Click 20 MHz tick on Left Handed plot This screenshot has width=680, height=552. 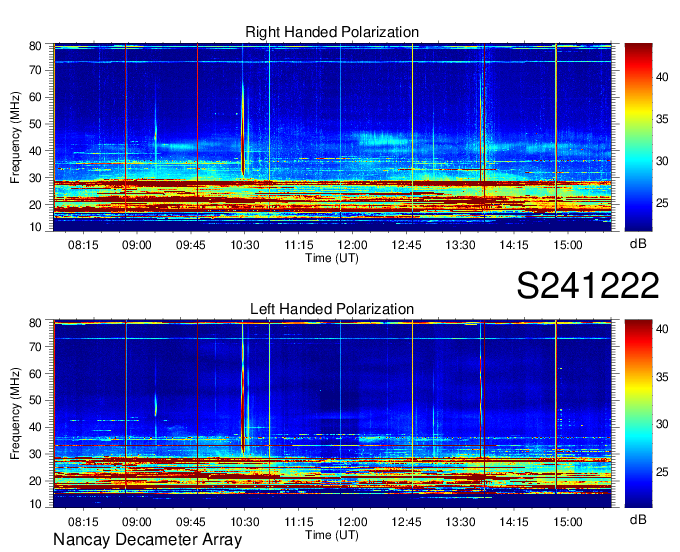pyautogui.click(x=35, y=481)
